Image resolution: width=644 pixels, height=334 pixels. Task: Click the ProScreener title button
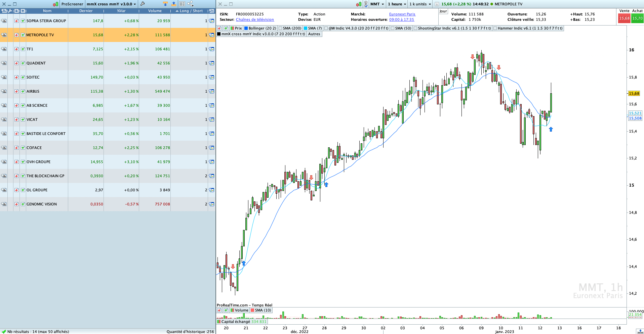pos(72,4)
